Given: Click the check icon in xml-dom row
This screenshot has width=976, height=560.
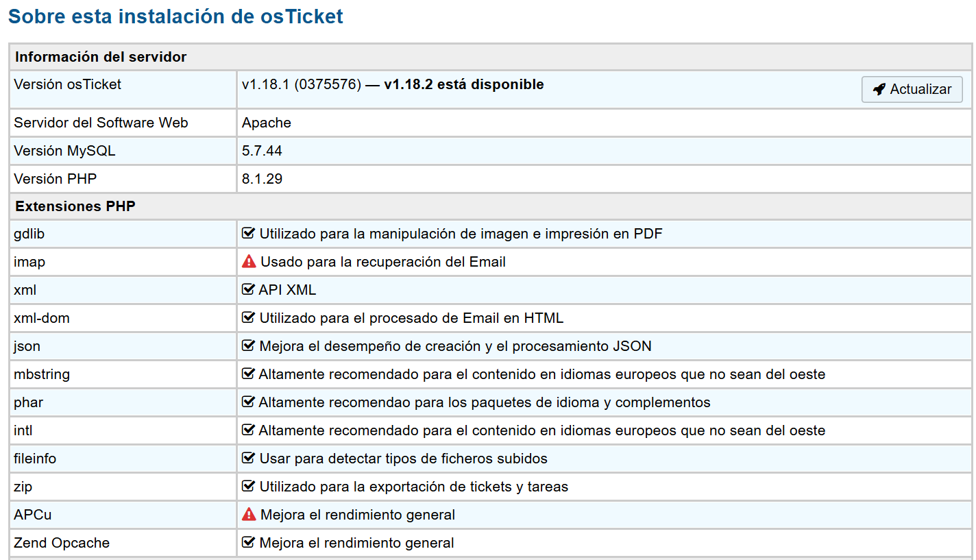Looking at the screenshot, I should [249, 318].
